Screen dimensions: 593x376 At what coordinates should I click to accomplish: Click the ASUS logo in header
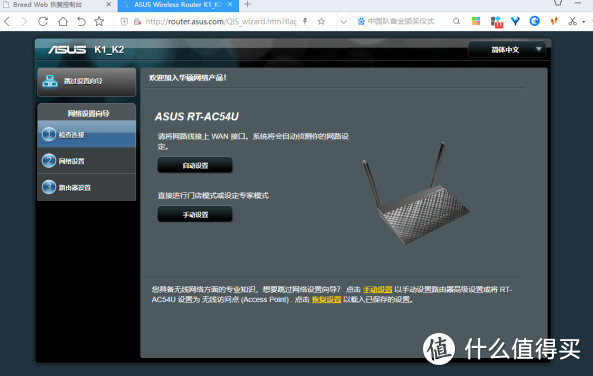(x=67, y=50)
